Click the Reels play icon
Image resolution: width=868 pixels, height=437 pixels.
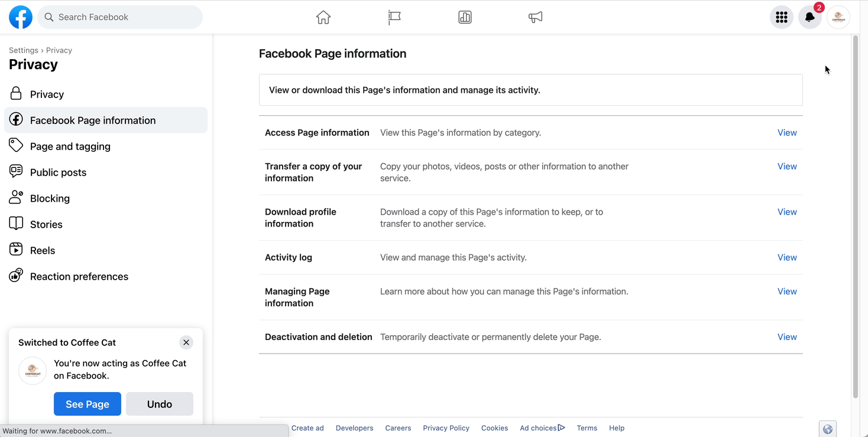click(x=16, y=250)
